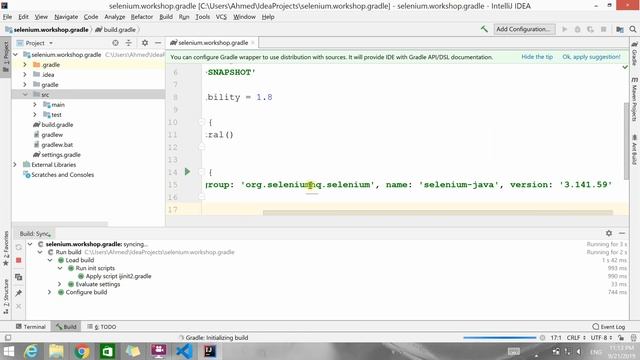This screenshot has width=640, height=360.
Task: Click the Build project hammer icon
Action: coord(484,29)
